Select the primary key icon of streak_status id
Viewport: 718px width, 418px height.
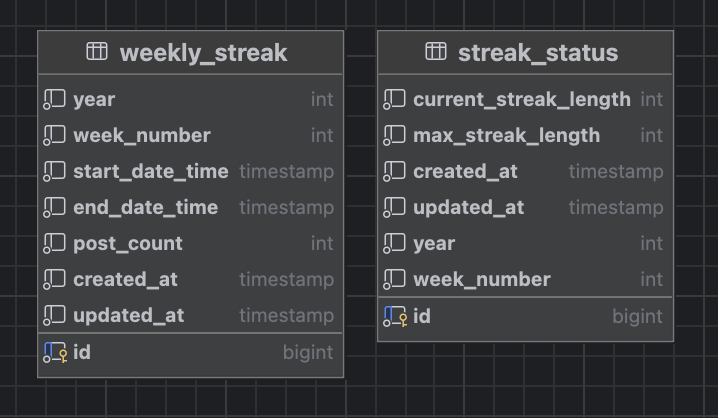coord(395,316)
